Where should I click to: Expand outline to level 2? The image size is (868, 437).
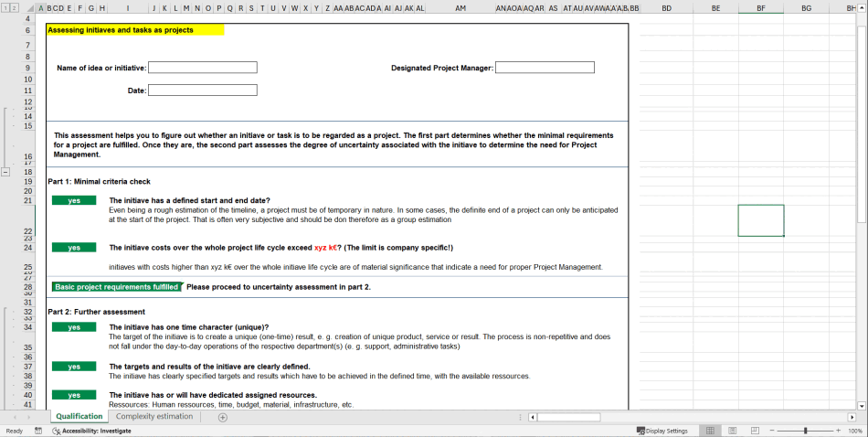[x=14, y=8]
